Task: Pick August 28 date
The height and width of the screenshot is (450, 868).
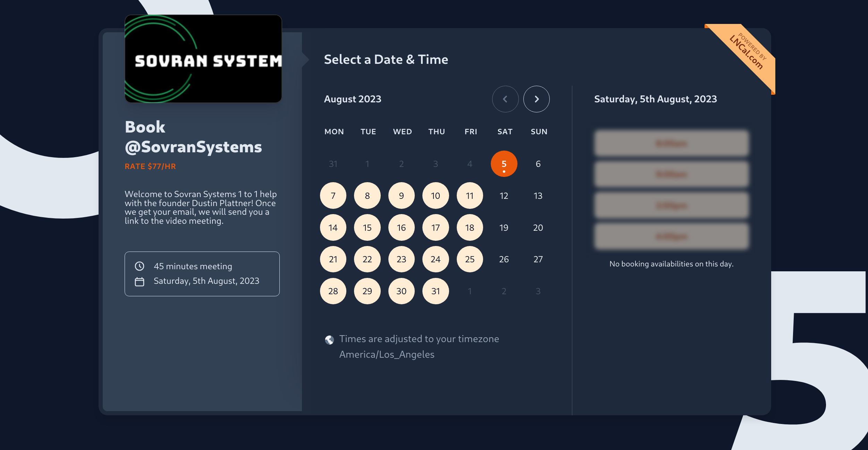Action: (333, 291)
